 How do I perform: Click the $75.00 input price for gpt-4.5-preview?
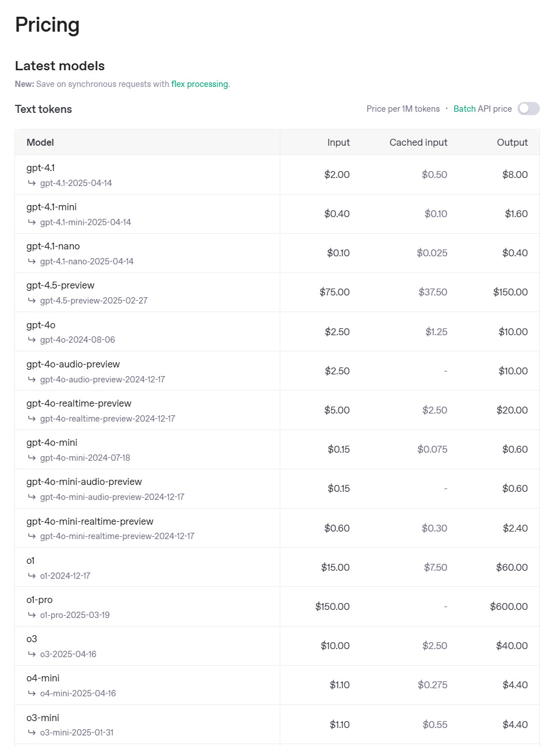tap(334, 292)
